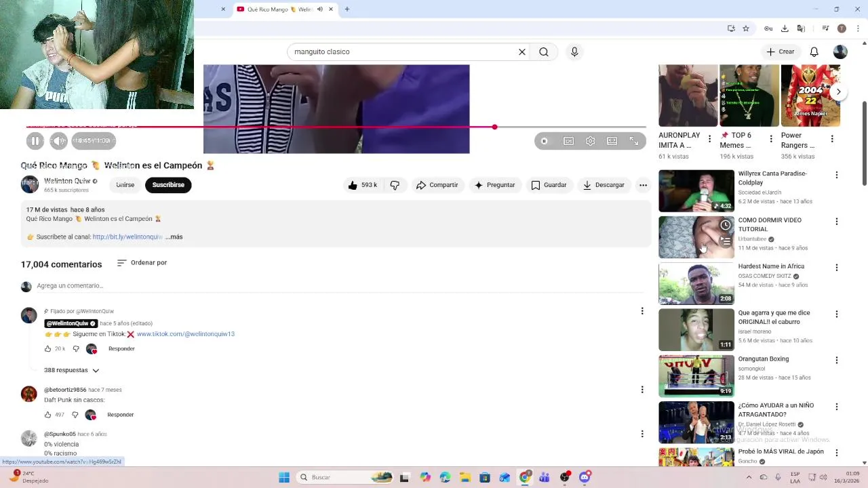Like @betoortiz9856 comment with 497 likes
868x488 pixels.
tap(48, 415)
